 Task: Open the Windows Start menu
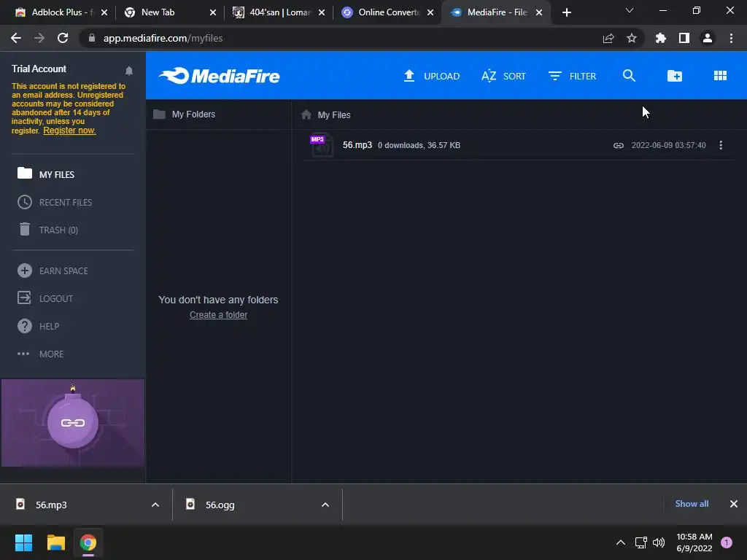click(23, 542)
